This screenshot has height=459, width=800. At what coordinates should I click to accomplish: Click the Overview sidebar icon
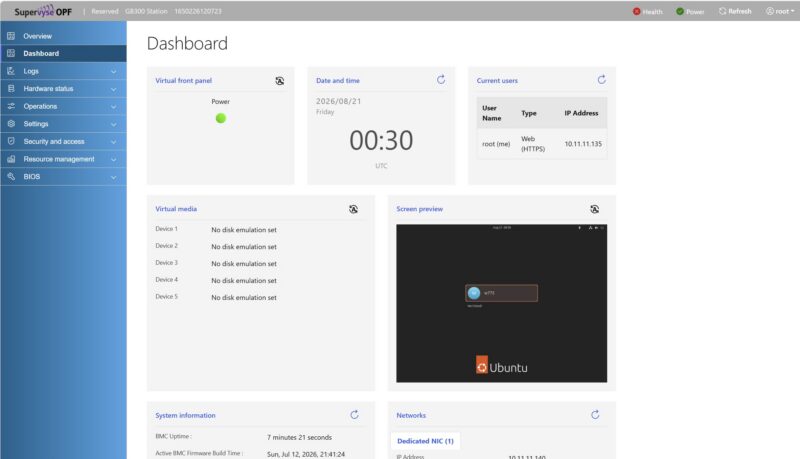pos(11,36)
